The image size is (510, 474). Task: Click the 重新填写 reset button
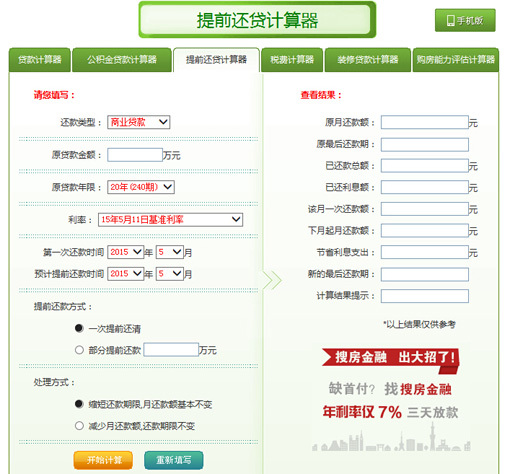(x=173, y=460)
